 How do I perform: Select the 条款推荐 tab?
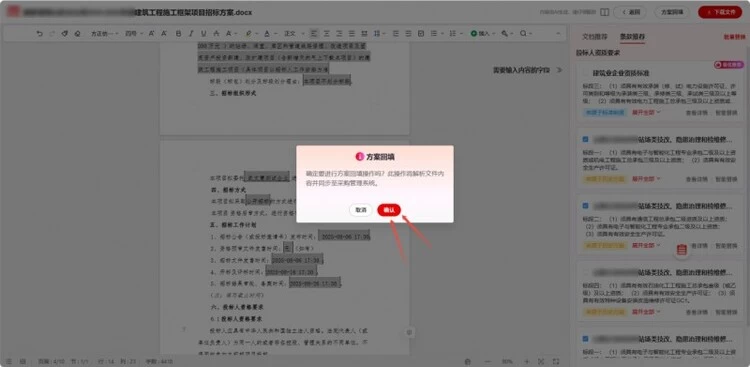(x=632, y=37)
